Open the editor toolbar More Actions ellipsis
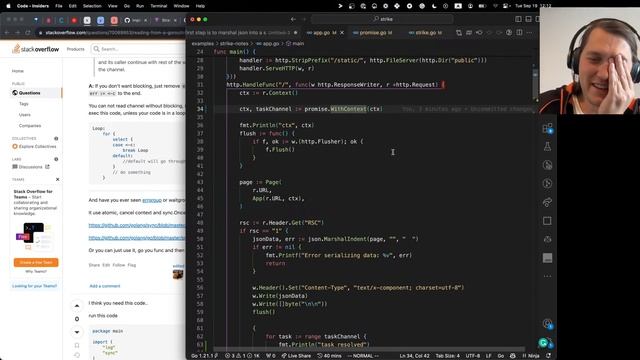 pyautogui.click(x=529, y=32)
